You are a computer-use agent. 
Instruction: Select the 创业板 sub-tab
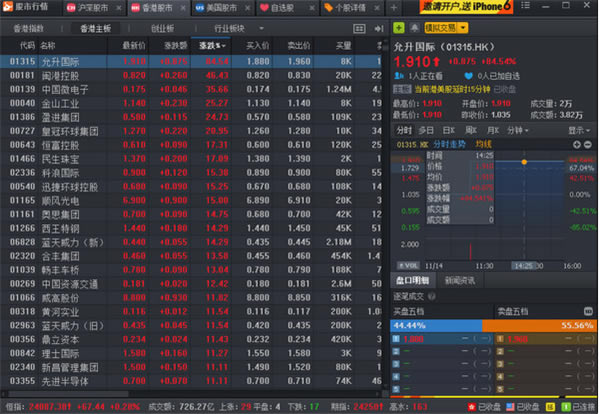[x=163, y=28]
